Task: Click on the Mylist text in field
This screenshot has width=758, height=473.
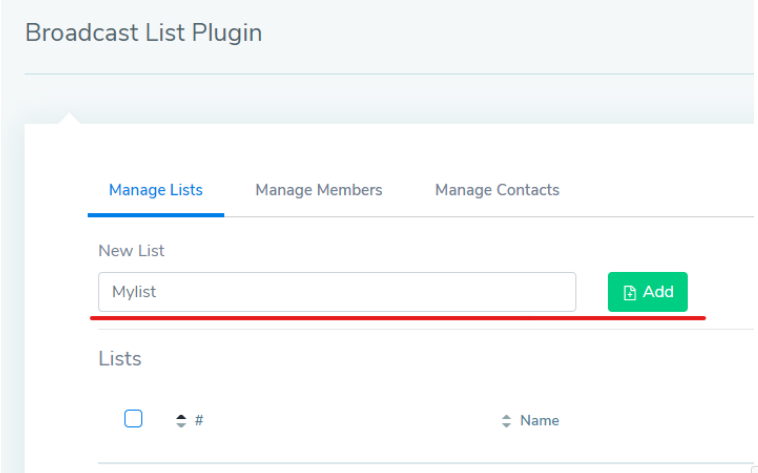Action: click(x=134, y=292)
